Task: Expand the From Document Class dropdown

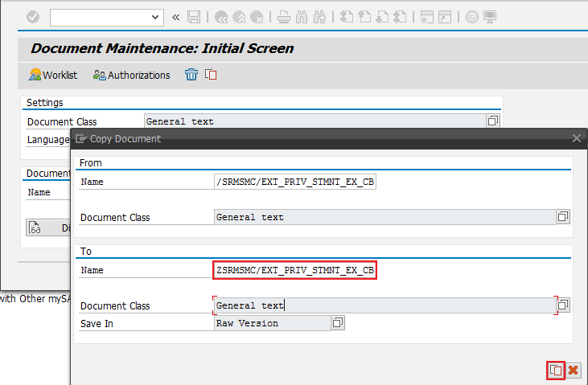Action: [564, 217]
